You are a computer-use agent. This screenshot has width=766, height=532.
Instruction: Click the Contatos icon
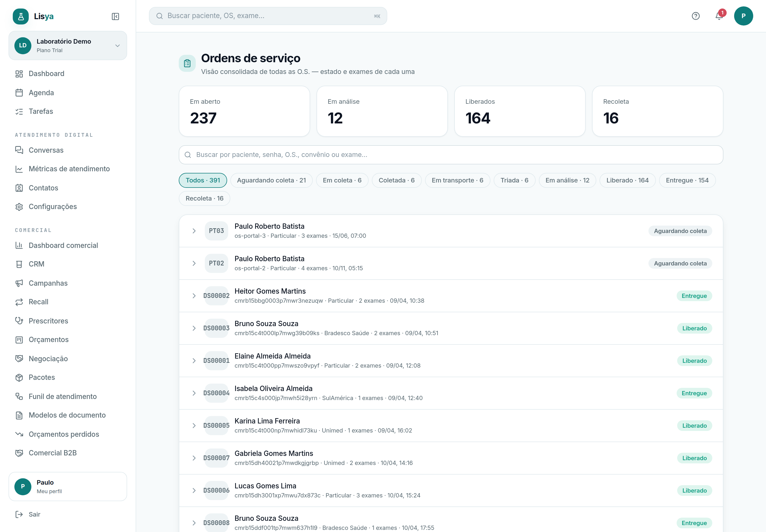pos(19,188)
